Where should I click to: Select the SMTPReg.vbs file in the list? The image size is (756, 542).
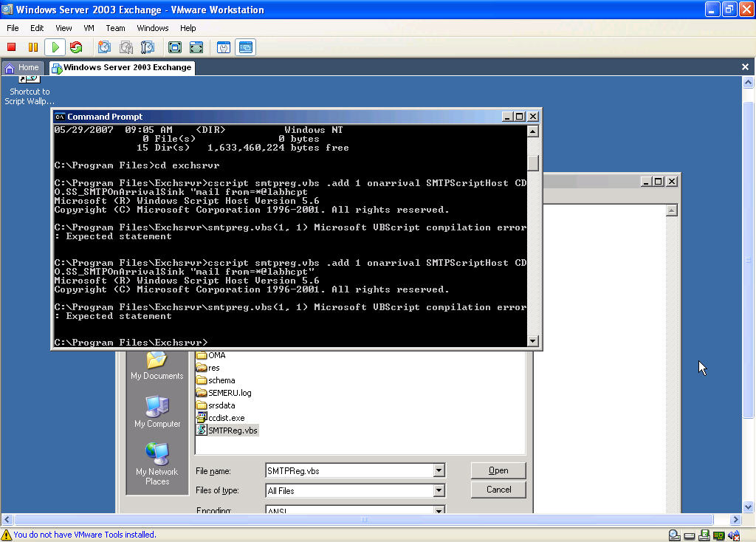[x=227, y=430]
